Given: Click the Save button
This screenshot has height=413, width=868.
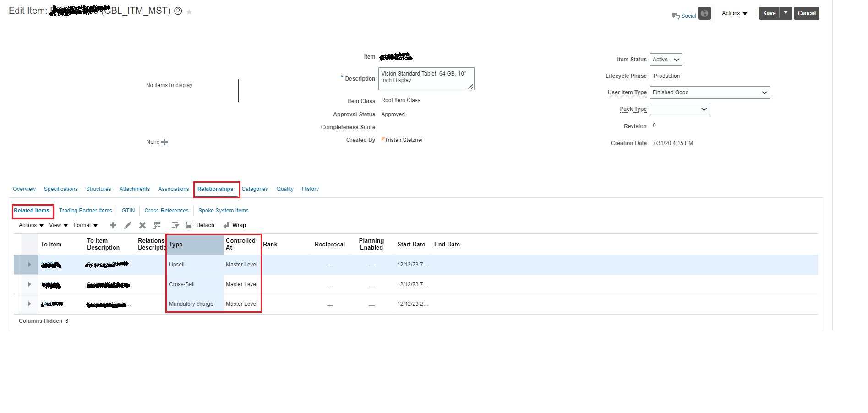Looking at the screenshot, I should (x=769, y=13).
